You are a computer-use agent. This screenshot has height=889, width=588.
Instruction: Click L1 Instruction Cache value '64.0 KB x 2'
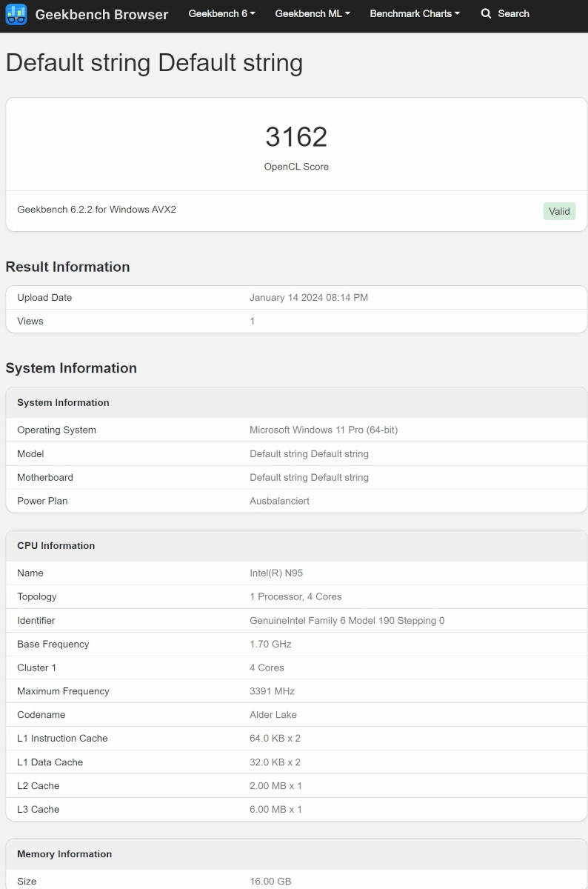(275, 739)
